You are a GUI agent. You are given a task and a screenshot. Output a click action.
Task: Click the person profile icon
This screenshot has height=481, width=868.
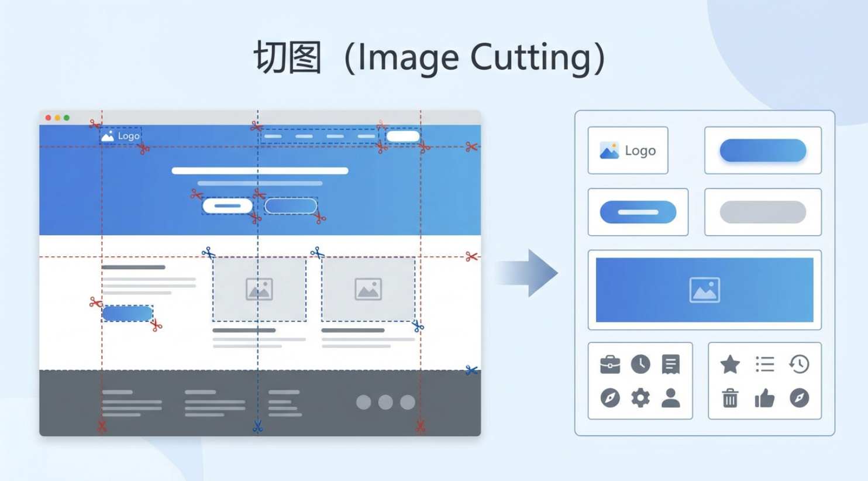pyautogui.click(x=670, y=398)
